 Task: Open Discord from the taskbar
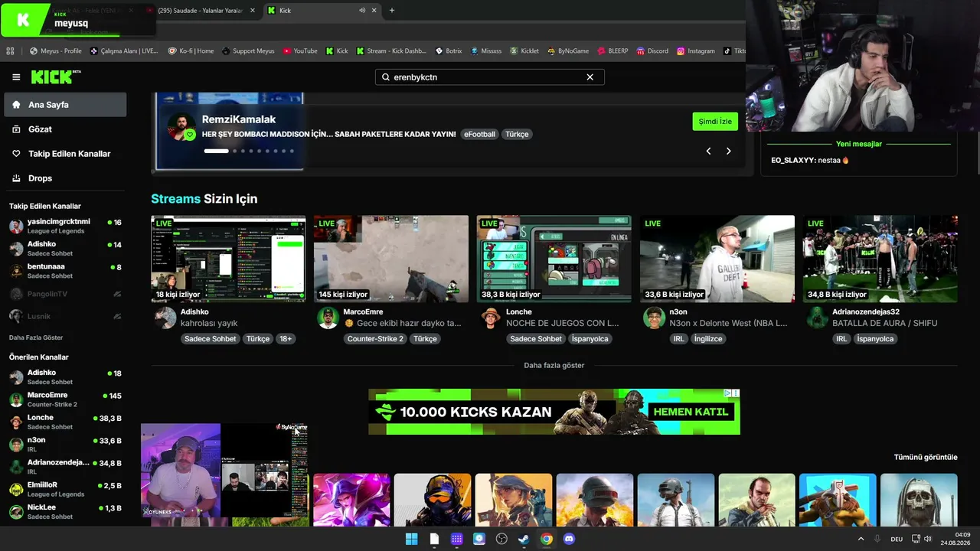(x=569, y=539)
